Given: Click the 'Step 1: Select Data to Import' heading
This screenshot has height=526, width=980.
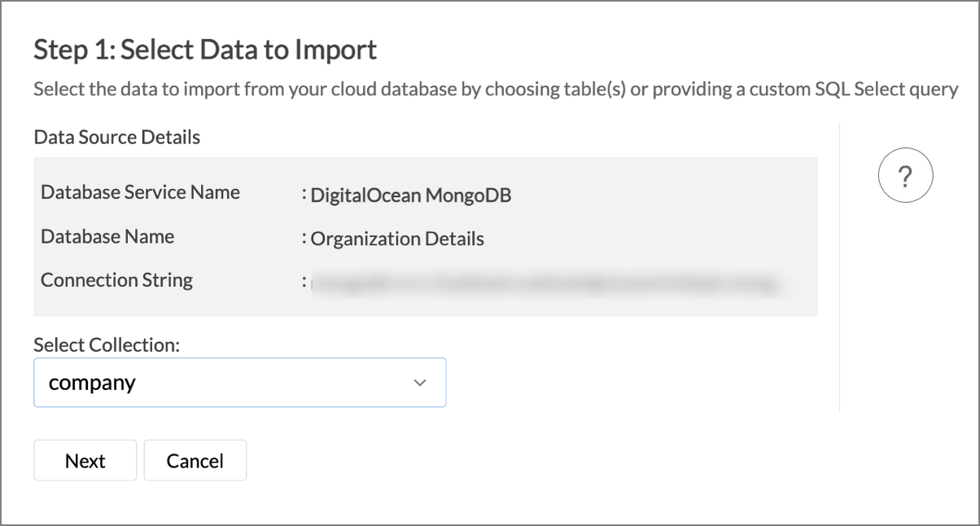Looking at the screenshot, I should pos(205,50).
